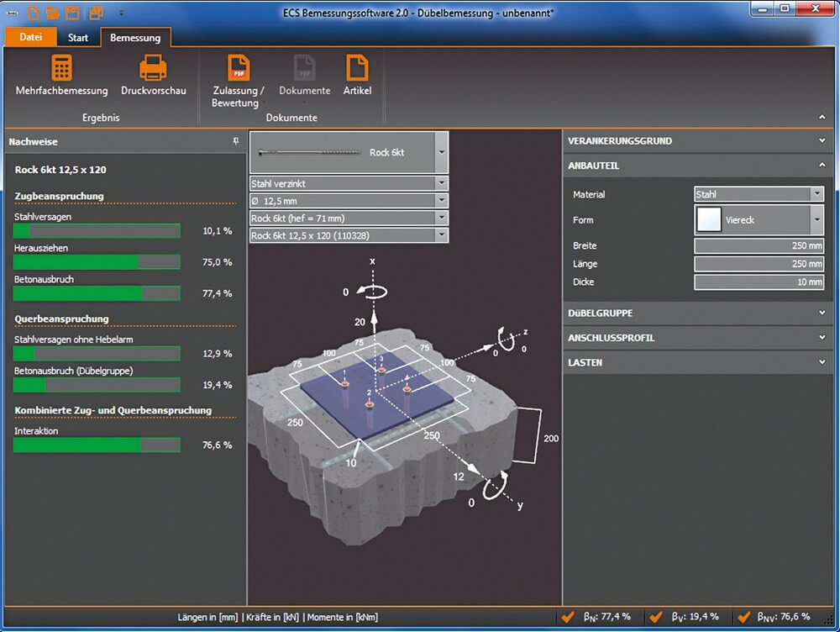Click the open folder icon in title bar
This screenshot has width=840, height=632.
pyautogui.click(x=52, y=13)
